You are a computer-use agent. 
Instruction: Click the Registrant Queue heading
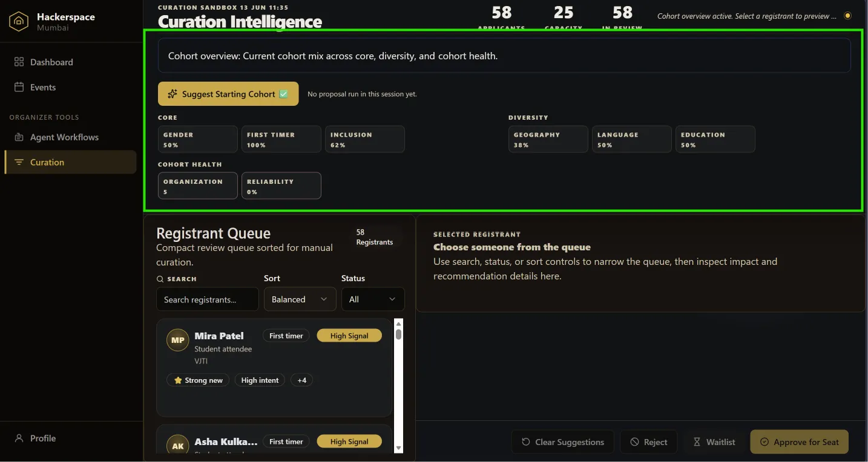pyautogui.click(x=214, y=233)
